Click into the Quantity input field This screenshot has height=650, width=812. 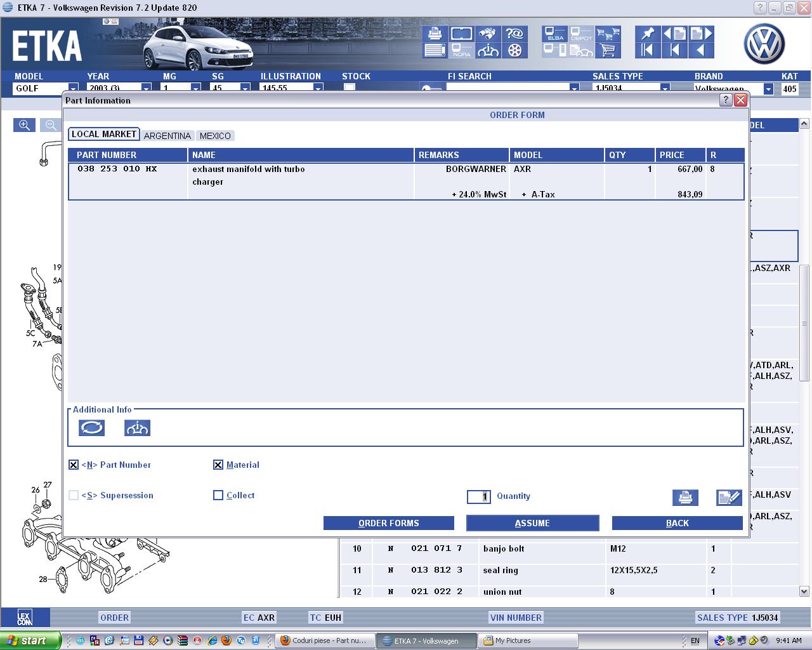[479, 496]
